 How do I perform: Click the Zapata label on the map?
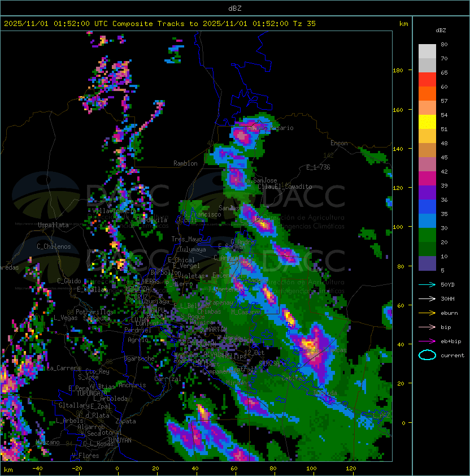(125, 421)
